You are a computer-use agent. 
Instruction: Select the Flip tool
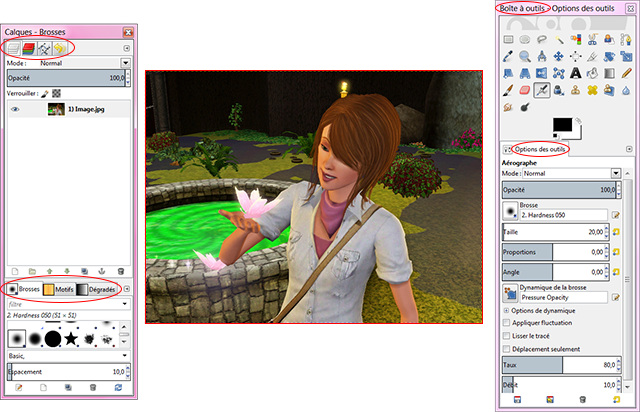542,73
